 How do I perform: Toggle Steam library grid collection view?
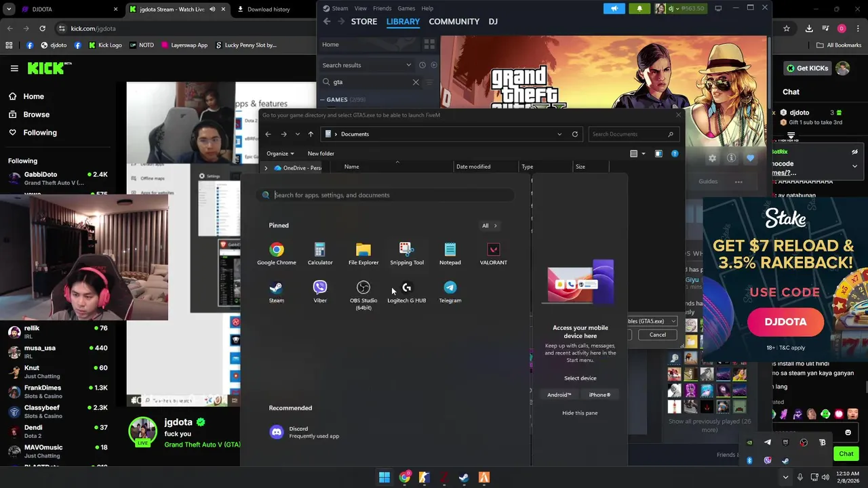pyautogui.click(x=429, y=44)
